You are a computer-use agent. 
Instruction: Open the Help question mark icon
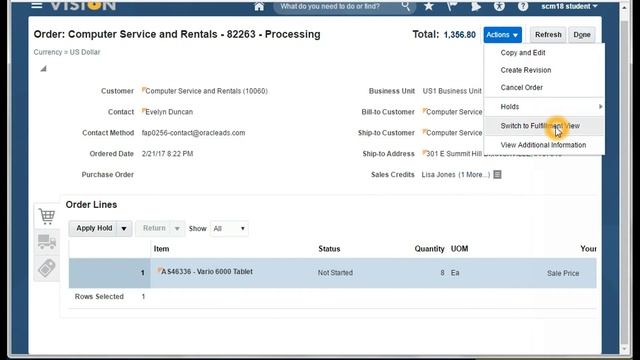coord(523,6)
